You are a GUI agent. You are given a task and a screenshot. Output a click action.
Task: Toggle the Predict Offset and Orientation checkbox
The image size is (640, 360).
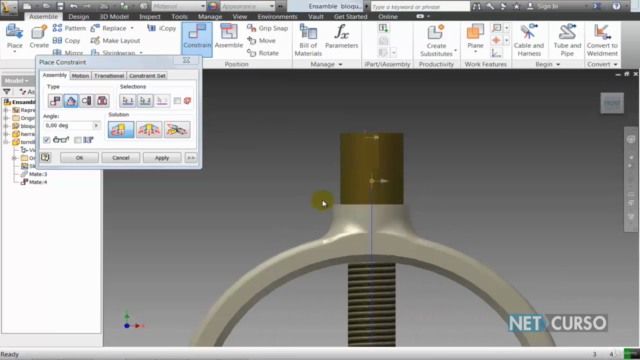click(78, 140)
